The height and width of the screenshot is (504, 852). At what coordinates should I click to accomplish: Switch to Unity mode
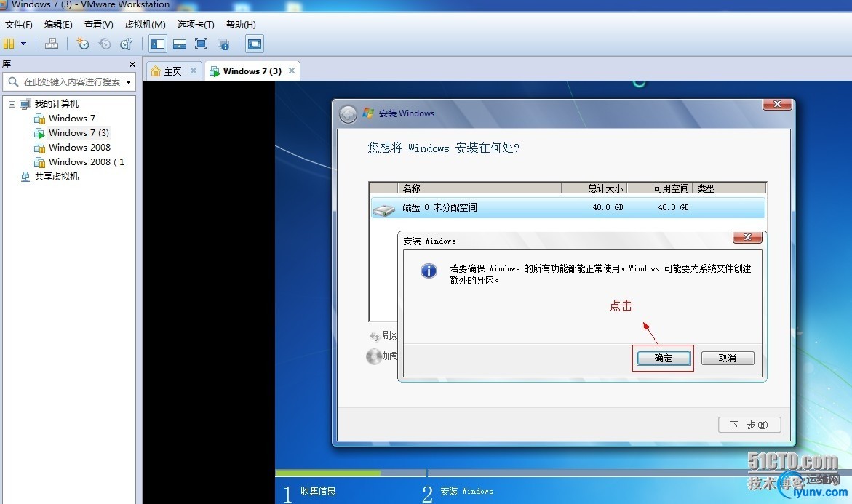(223, 44)
